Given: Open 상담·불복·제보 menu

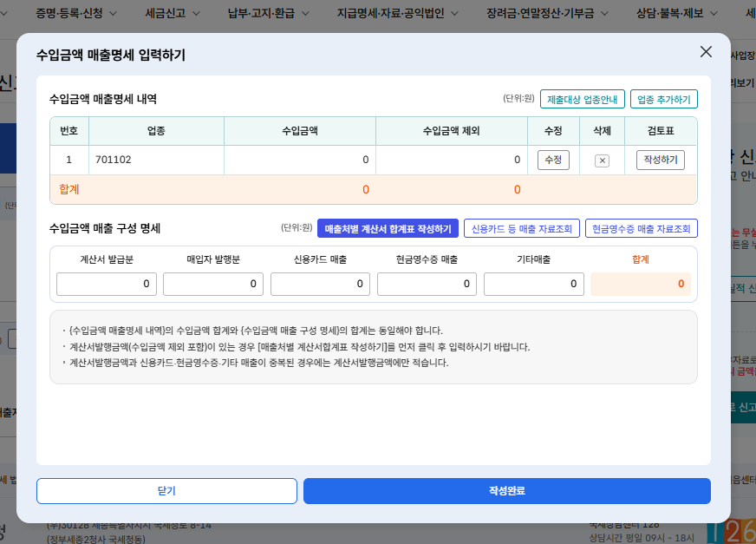Looking at the screenshot, I should pyautogui.click(x=670, y=13).
